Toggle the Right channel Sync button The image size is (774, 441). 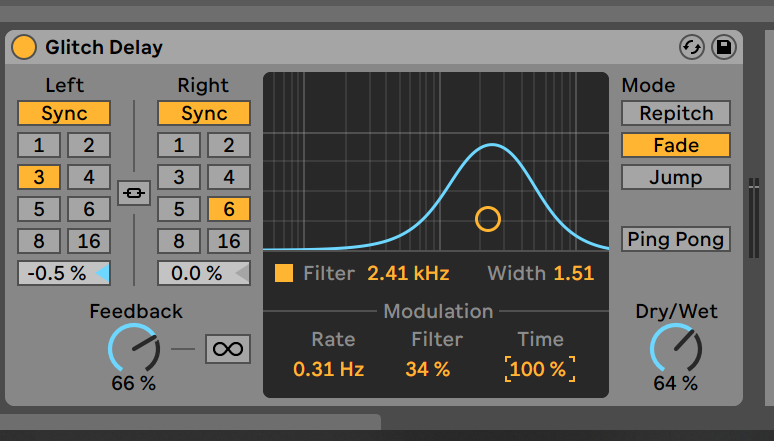204,113
